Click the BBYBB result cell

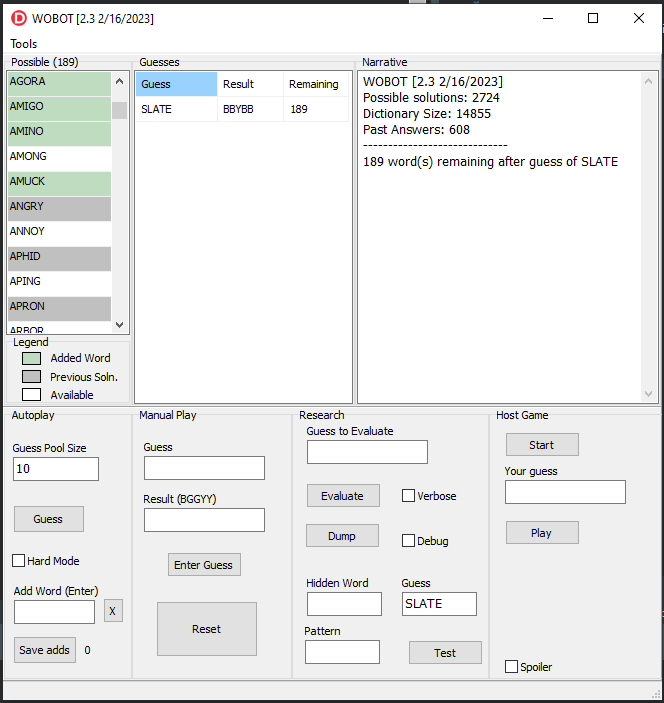250,109
